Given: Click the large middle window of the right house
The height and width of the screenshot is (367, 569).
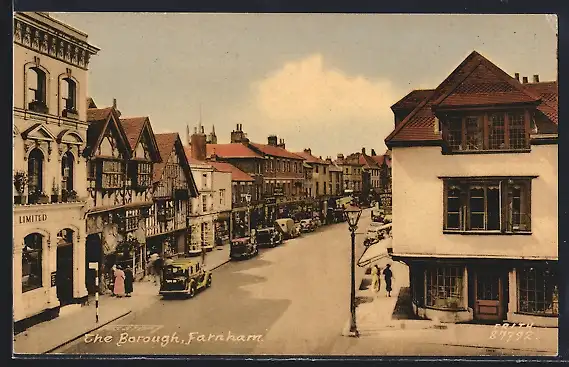Looking at the screenshot, I should 487,205.
